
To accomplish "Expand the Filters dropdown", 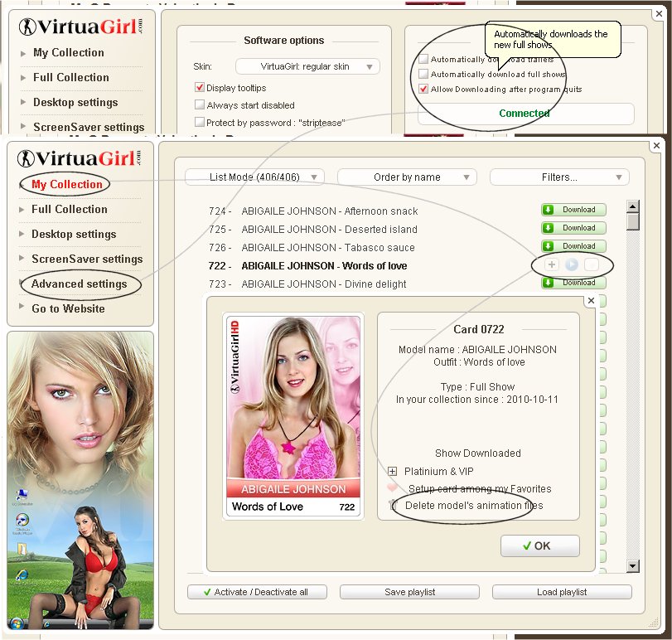I will click(559, 177).
